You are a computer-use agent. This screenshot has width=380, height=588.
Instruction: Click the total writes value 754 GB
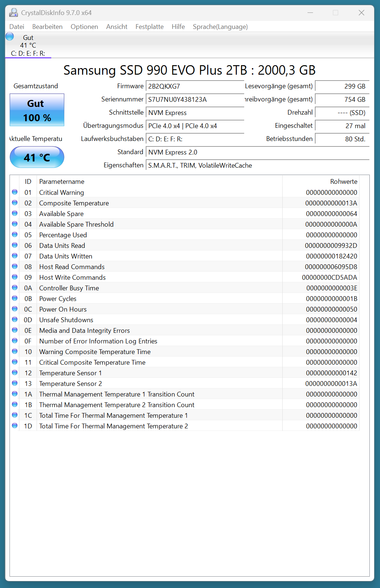click(x=342, y=100)
